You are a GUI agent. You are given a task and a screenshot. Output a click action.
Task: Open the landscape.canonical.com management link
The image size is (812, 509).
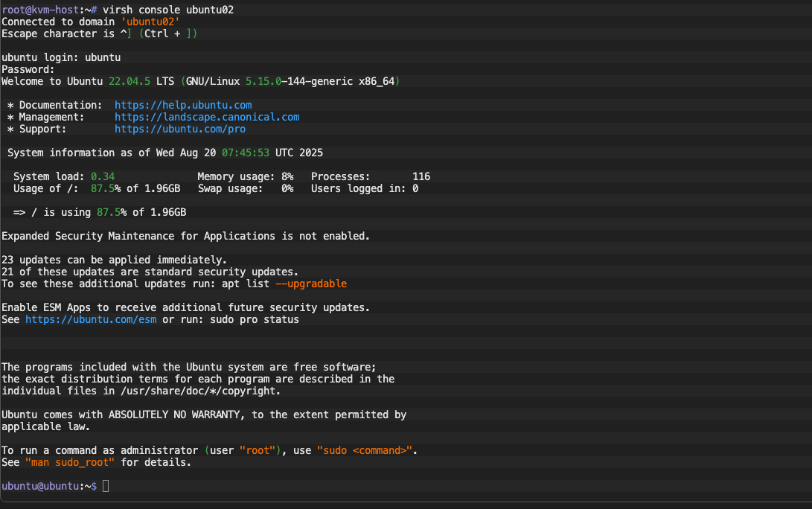point(207,117)
